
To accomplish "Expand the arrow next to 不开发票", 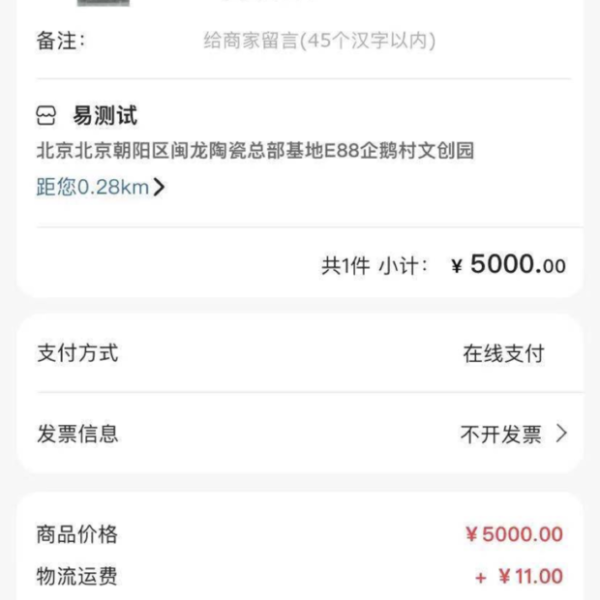I will pyautogui.click(x=561, y=433).
